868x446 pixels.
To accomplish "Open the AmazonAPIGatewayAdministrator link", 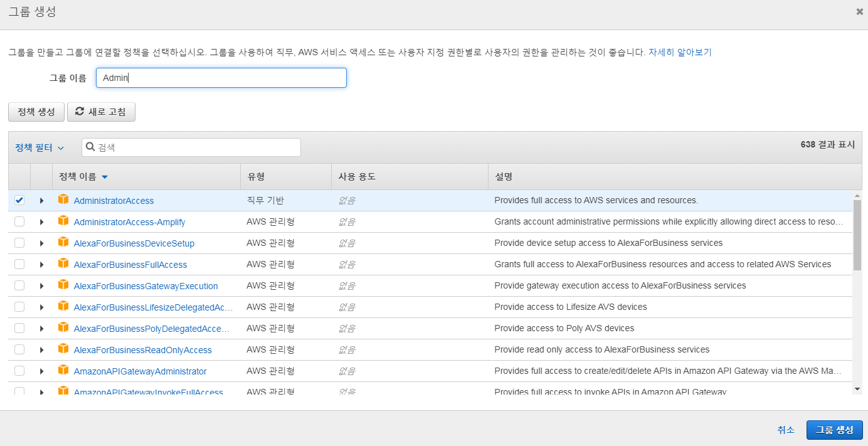I will (x=140, y=371).
